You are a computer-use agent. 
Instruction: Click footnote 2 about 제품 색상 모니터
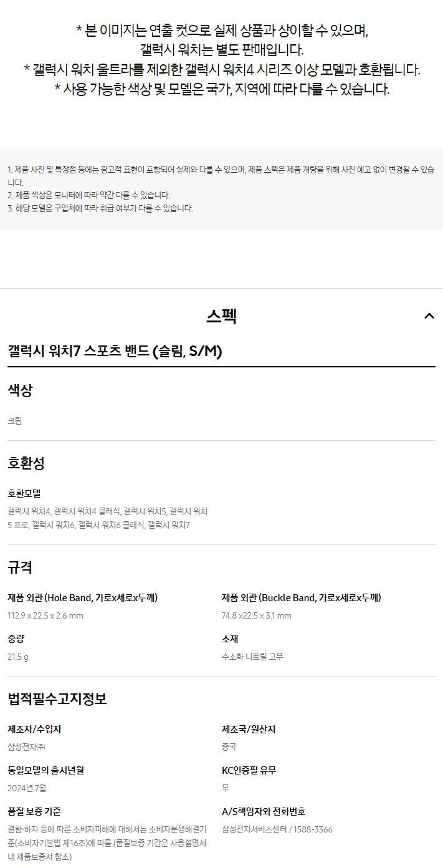[x=88, y=195]
